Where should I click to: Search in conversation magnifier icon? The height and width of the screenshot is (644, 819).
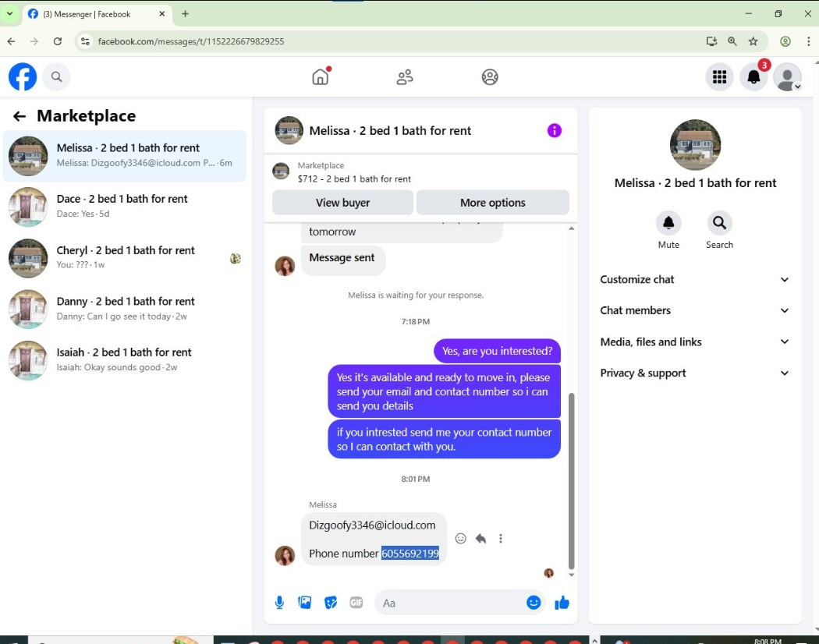[x=719, y=223]
